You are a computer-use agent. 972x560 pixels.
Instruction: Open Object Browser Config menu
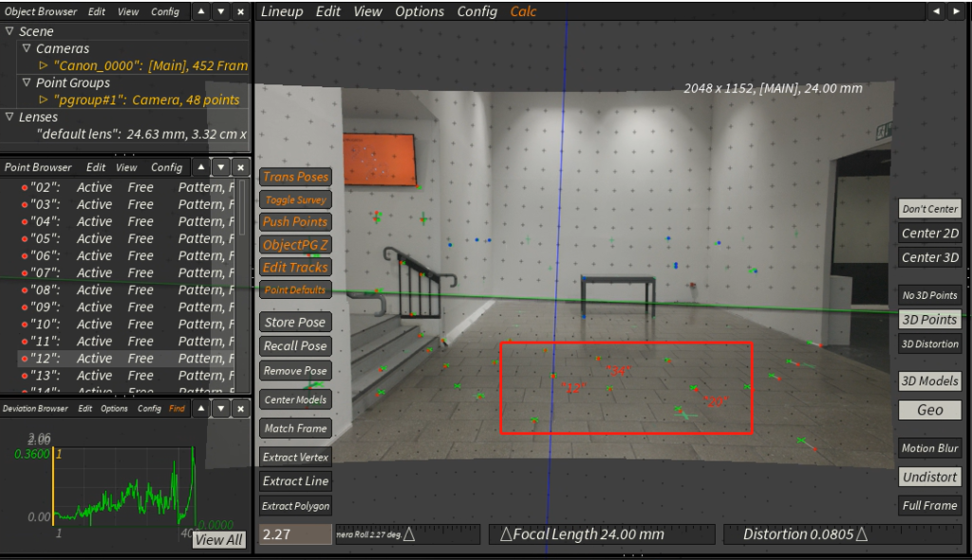[165, 11]
